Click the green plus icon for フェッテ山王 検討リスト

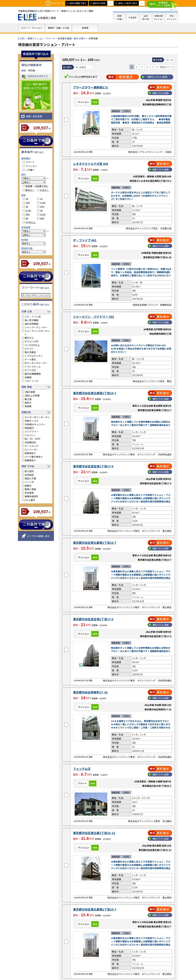[150, 775]
